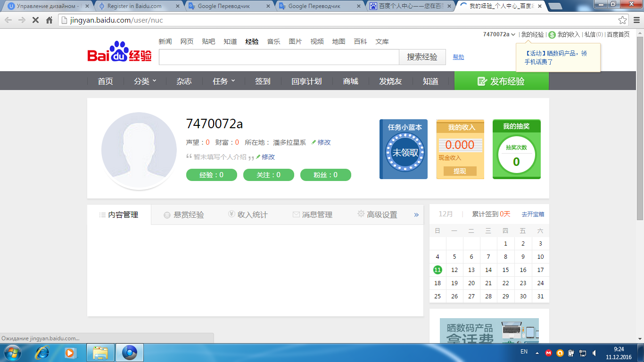Switch to the 高级设置 tab
This screenshot has width=644, height=362.
[x=377, y=214]
